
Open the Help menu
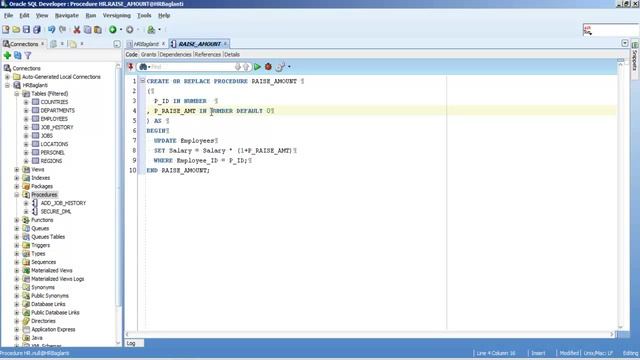(x=164, y=16)
